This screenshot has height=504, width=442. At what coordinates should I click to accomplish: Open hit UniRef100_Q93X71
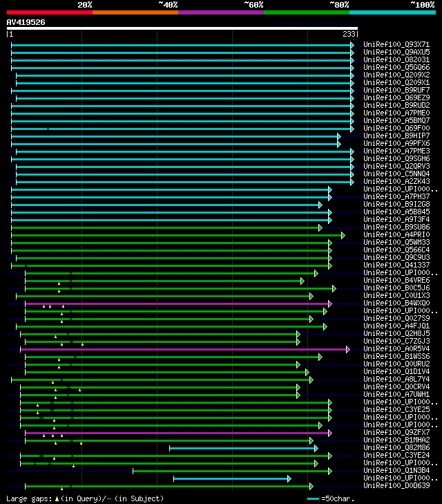(x=396, y=44)
